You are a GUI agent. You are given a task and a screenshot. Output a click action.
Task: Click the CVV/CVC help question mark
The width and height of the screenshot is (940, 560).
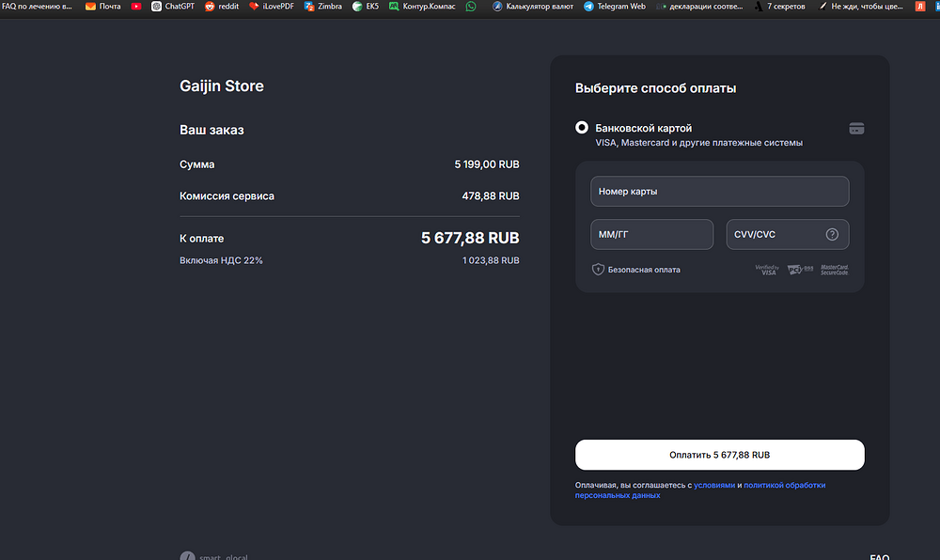click(x=832, y=234)
